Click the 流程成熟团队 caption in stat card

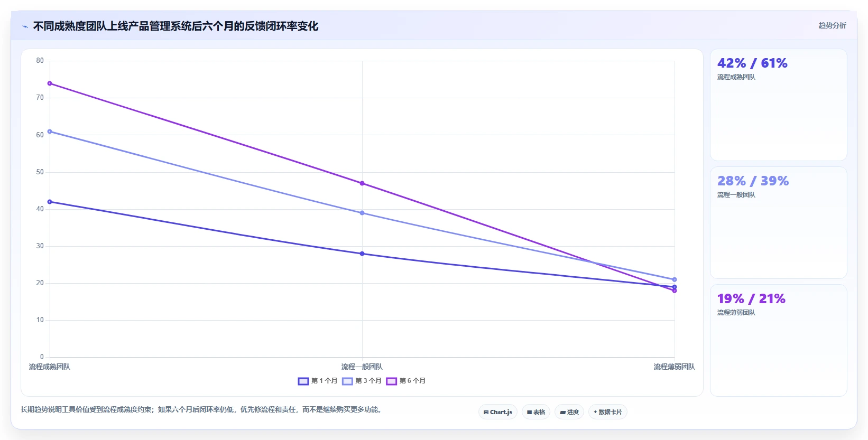[736, 77]
